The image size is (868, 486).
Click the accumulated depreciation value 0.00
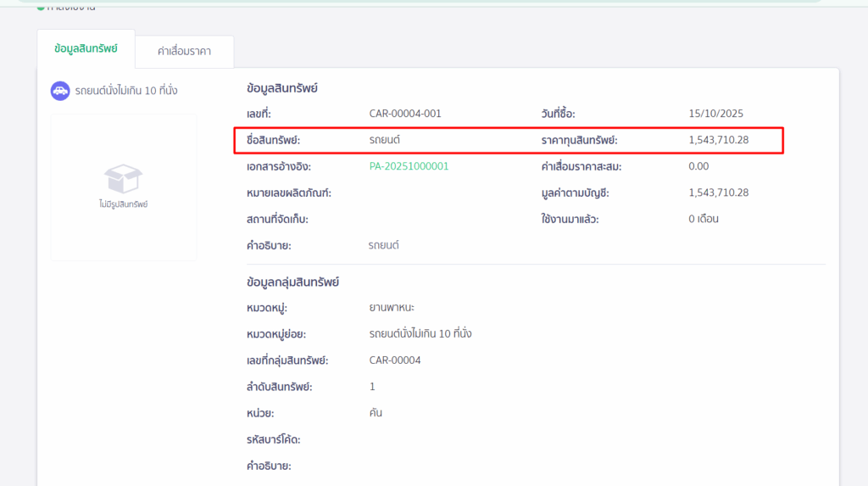tap(698, 166)
